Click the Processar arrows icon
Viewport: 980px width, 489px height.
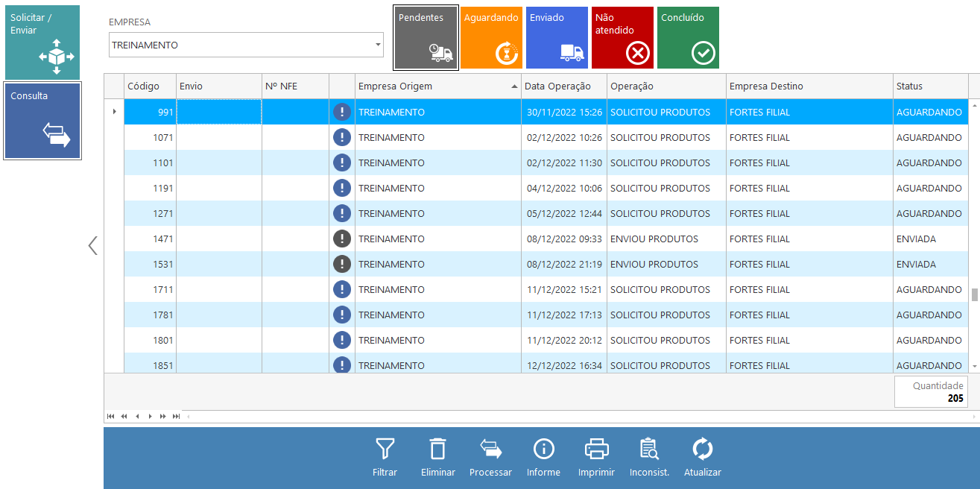pyautogui.click(x=490, y=449)
